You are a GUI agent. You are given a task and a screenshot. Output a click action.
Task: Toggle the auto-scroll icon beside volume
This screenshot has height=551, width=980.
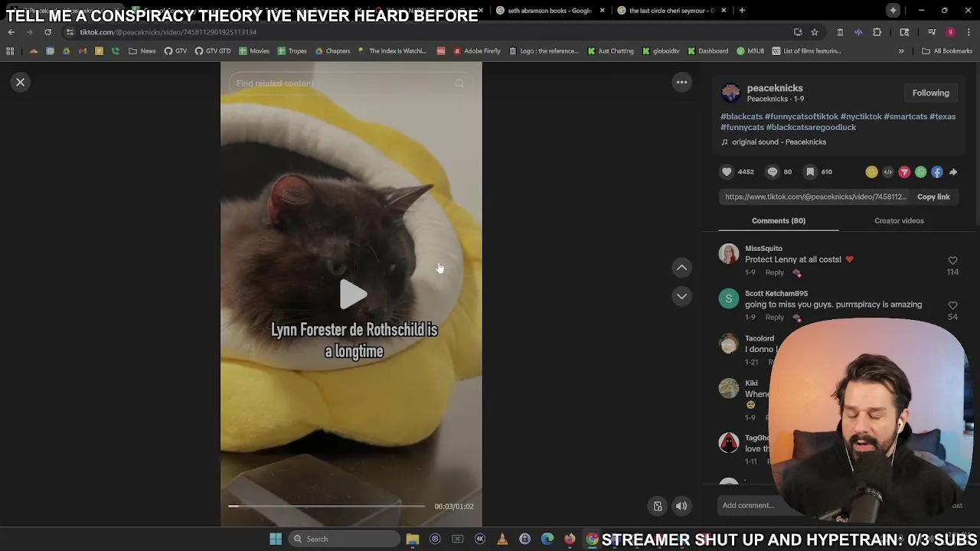point(658,506)
